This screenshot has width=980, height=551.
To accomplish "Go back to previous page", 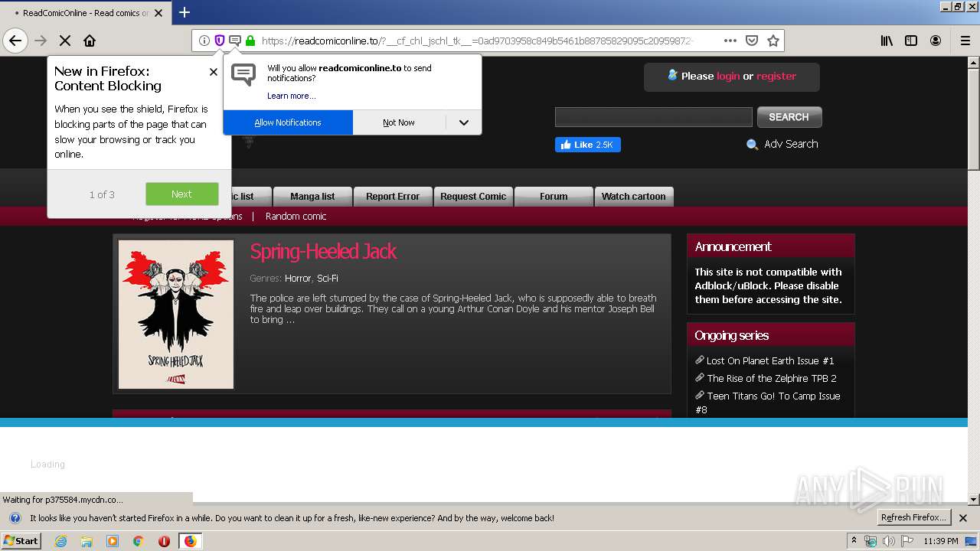I will (15, 41).
